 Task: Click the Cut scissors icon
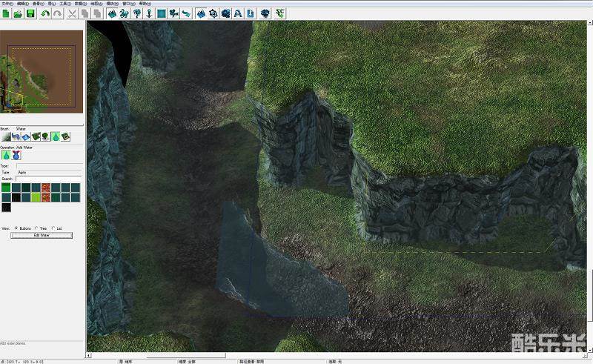pos(72,13)
